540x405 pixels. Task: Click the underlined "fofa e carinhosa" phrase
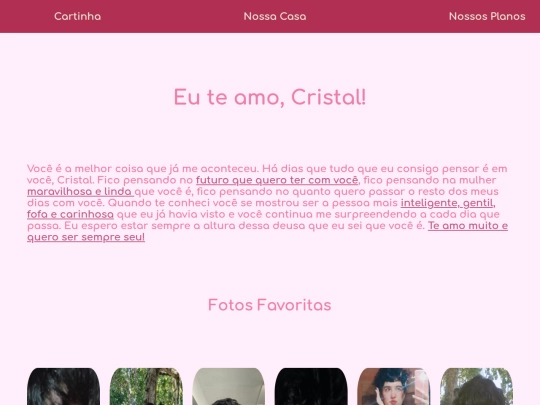70,214
